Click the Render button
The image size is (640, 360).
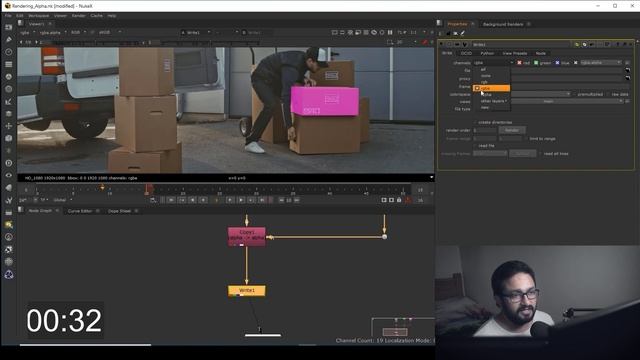(512, 130)
